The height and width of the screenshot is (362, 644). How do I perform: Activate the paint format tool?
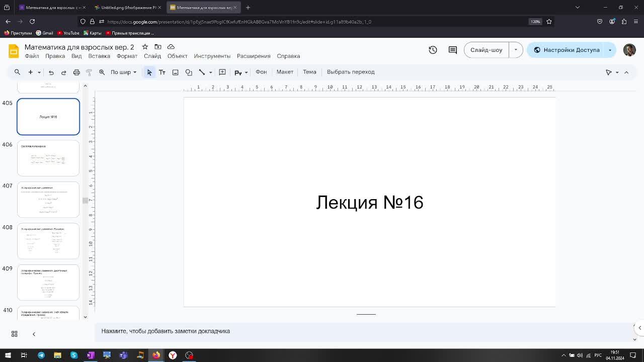pyautogui.click(x=89, y=72)
